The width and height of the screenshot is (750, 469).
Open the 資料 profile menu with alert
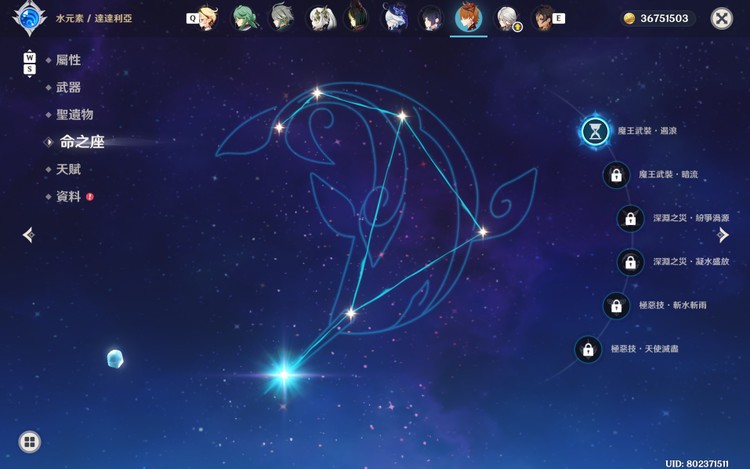point(70,196)
